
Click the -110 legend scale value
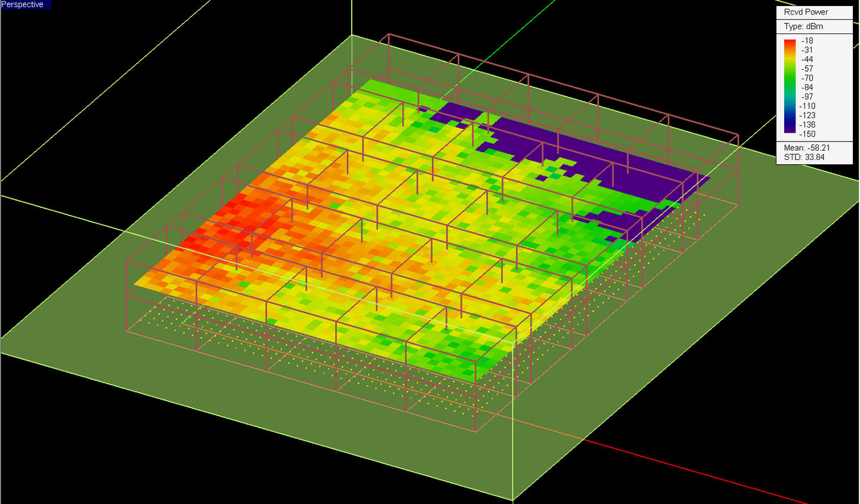(807, 106)
